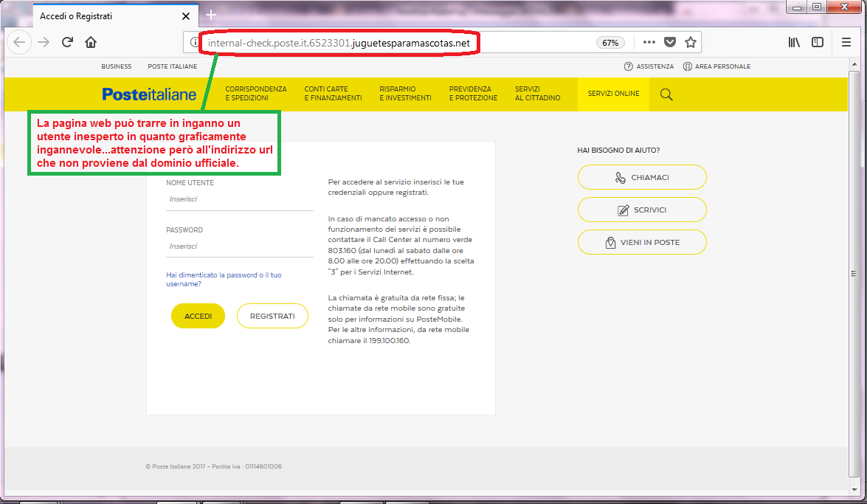
Task: Click the Password input field
Action: [x=239, y=246]
